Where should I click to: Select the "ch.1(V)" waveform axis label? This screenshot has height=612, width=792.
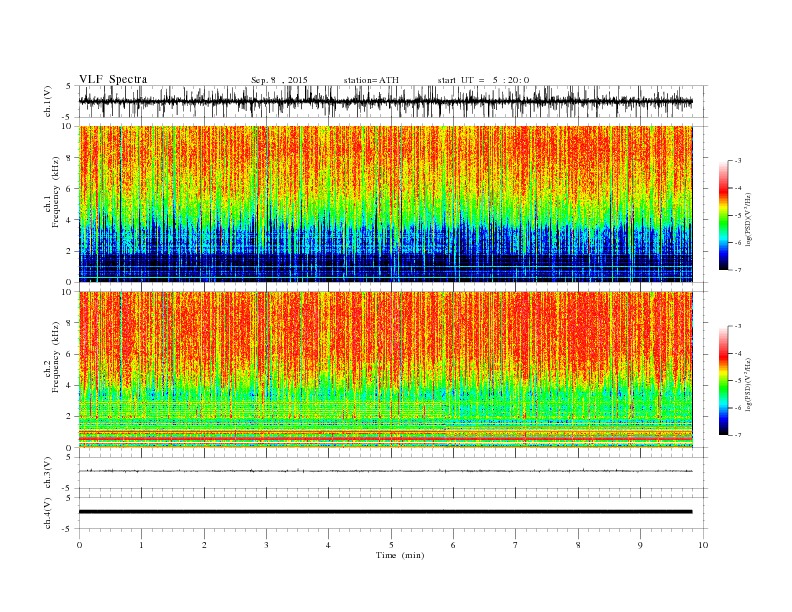(48, 101)
